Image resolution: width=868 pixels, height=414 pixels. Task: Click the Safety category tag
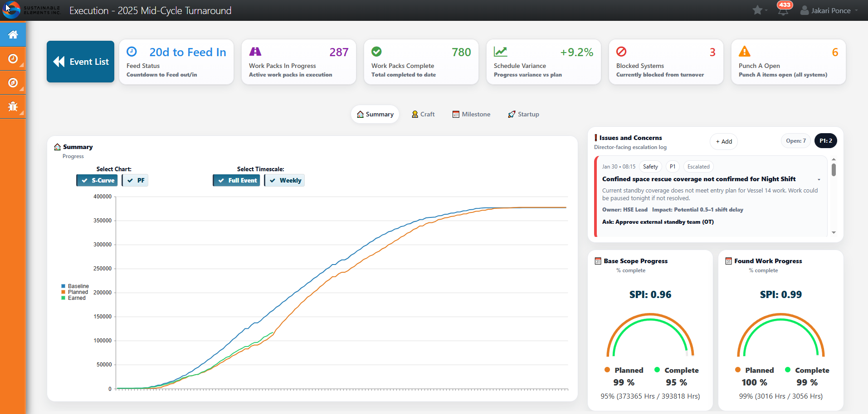[650, 167]
